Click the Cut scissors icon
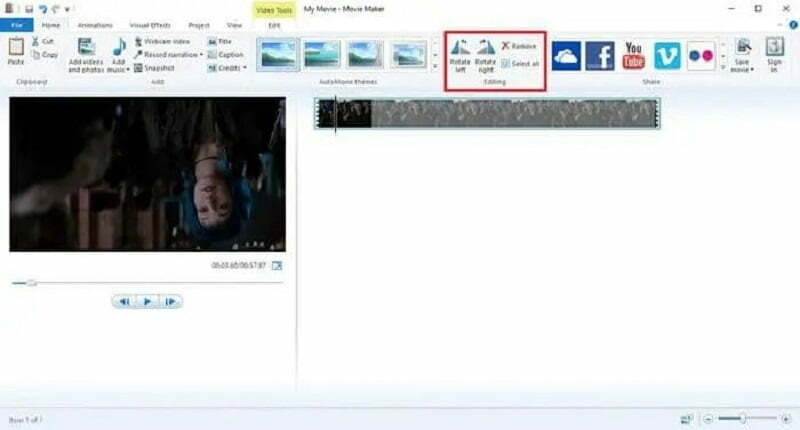This screenshot has height=430, width=800. [36, 41]
